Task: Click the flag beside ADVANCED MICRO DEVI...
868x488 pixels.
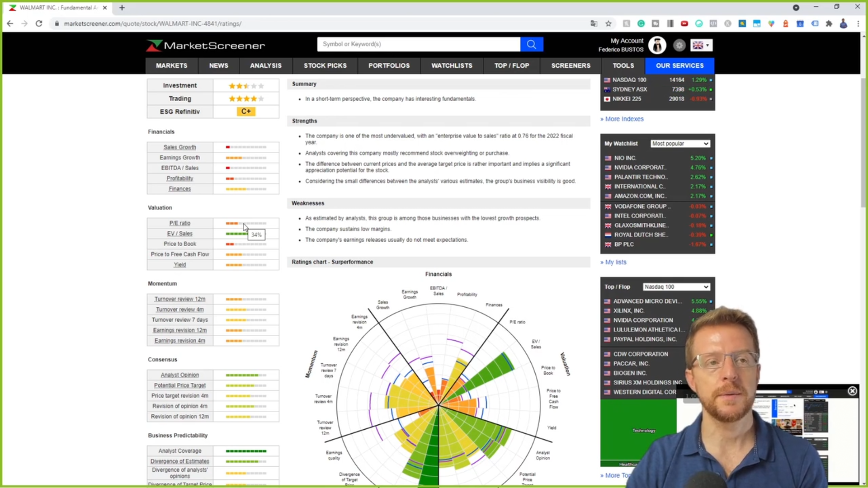Action: pos(607,301)
